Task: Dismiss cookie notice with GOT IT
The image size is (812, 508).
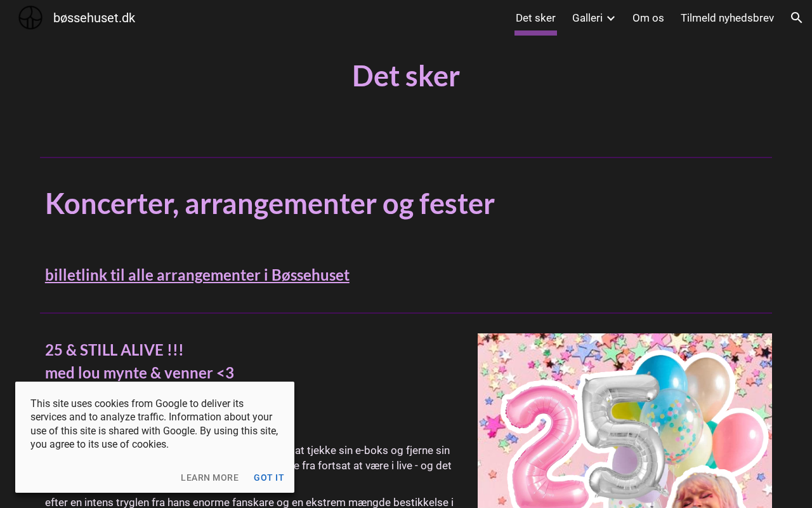Action: click(269, 478)
